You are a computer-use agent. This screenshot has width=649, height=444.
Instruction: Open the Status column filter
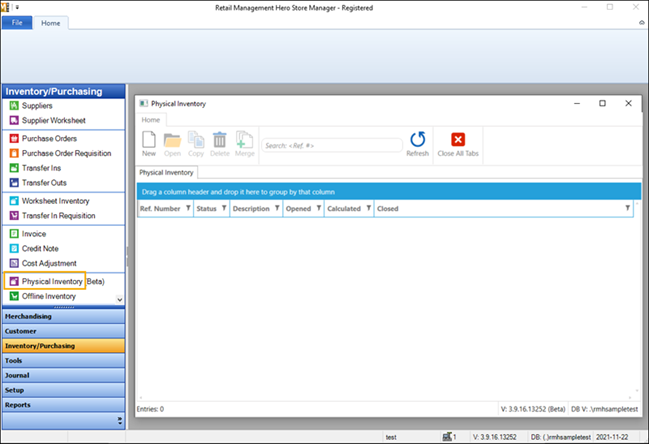[224, 208]
